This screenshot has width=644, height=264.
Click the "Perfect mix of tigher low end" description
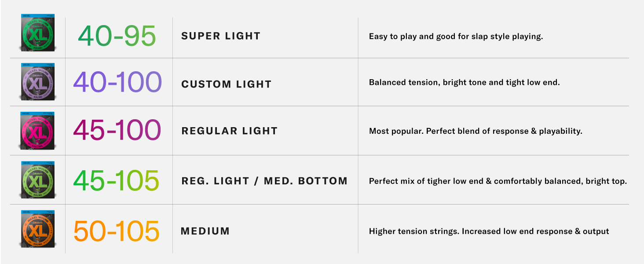(x=498, y=181)
